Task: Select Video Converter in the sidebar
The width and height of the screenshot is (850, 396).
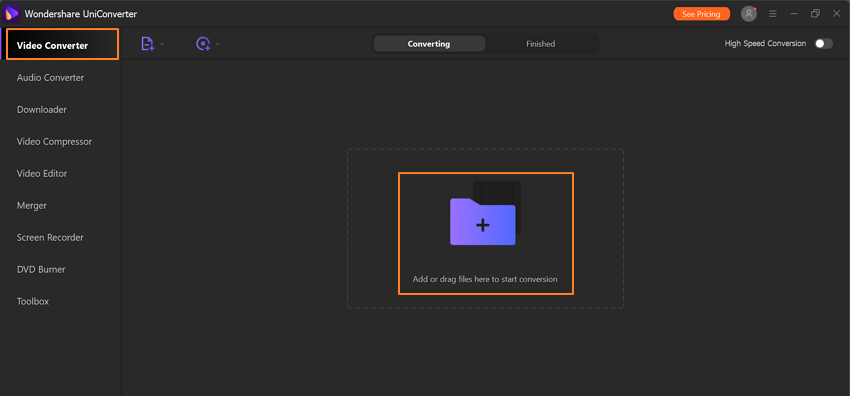Action: [x=62, y=44]
